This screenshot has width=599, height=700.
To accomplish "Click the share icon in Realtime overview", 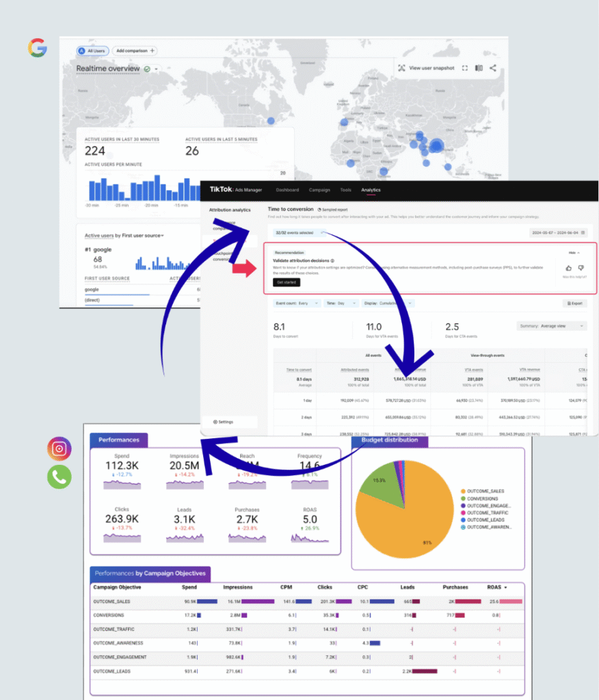I will coord(493,68).
